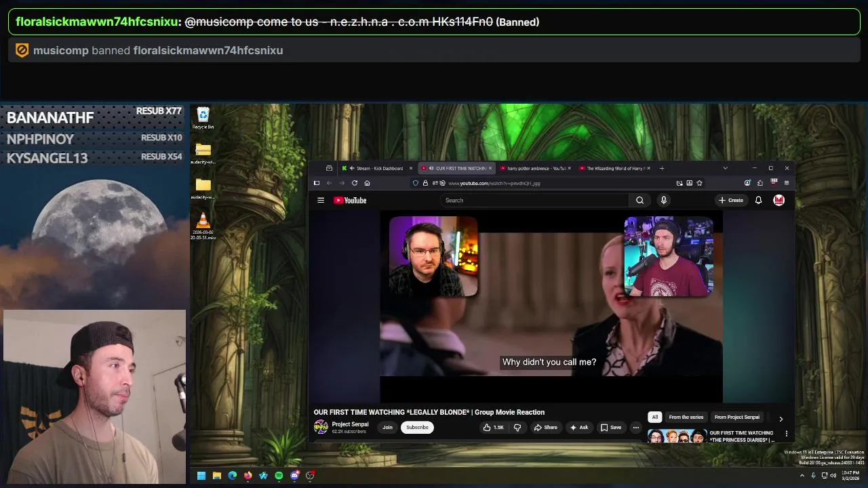Image resolution: width=868 pixels, height=488 pixels.
Task: Subscribe to Project Senpai
Action: 417,428
